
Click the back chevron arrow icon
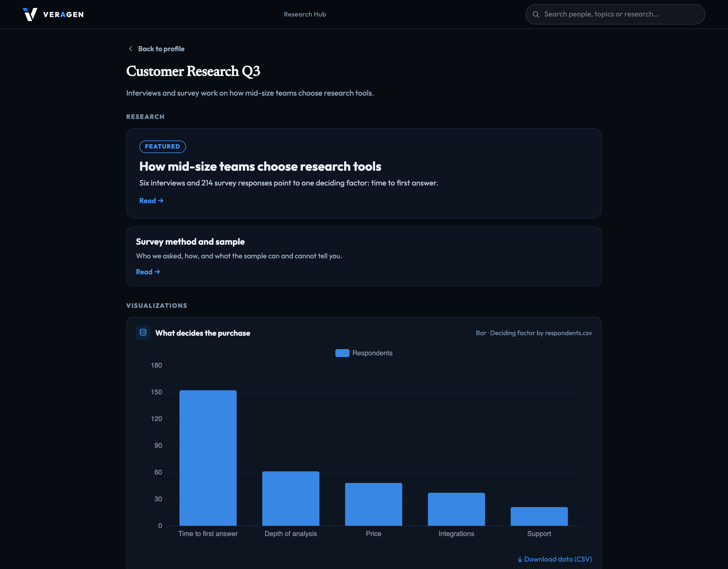pos(131,49)
